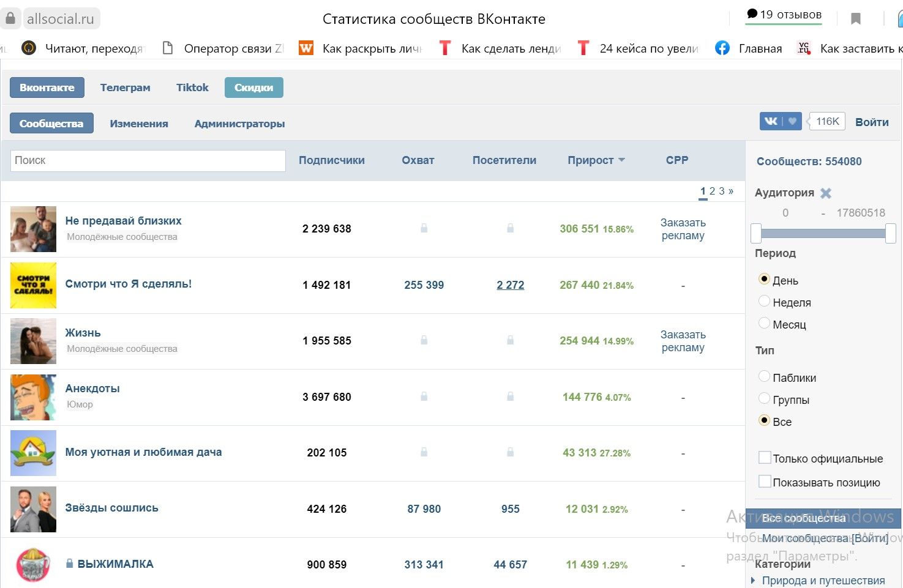Expand Природа и путешествия category
The image size is (903, 588).
coord(754,581)
